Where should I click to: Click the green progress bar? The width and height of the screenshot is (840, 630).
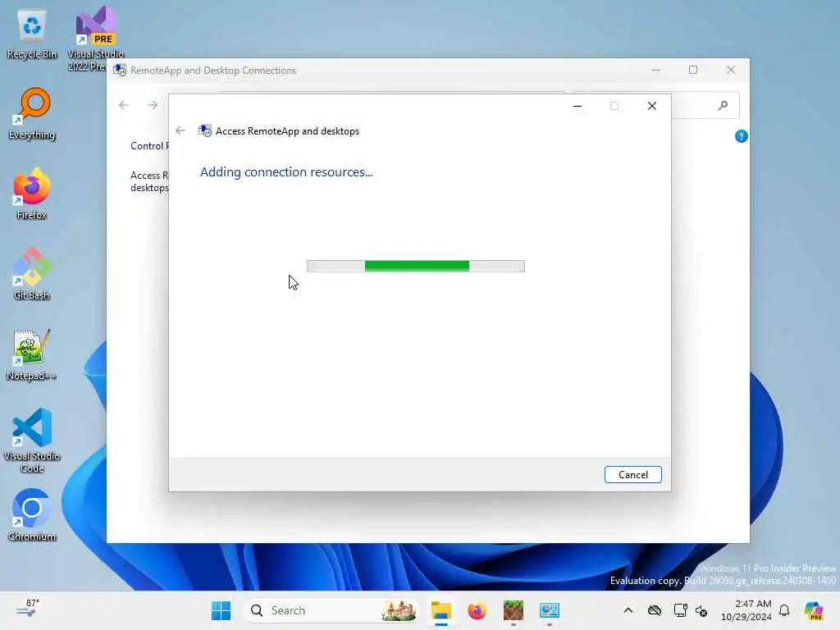(416, 266)
